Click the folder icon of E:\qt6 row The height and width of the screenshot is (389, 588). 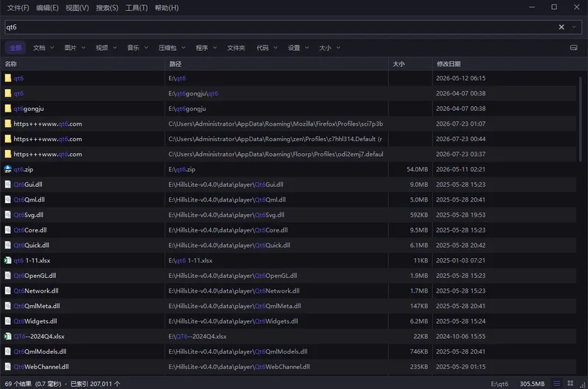7,78
